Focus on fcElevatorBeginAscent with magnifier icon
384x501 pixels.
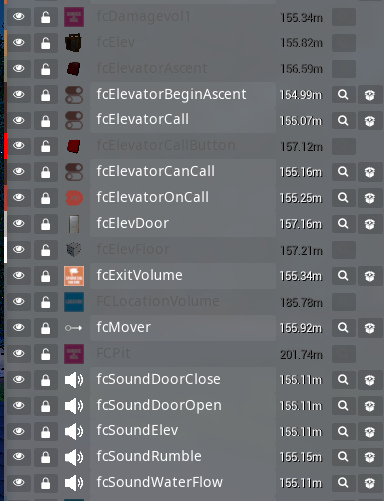point(343,95)
